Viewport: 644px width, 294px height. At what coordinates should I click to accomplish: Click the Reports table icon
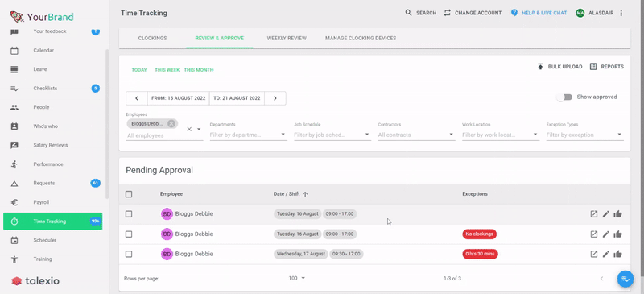point(593,67)
